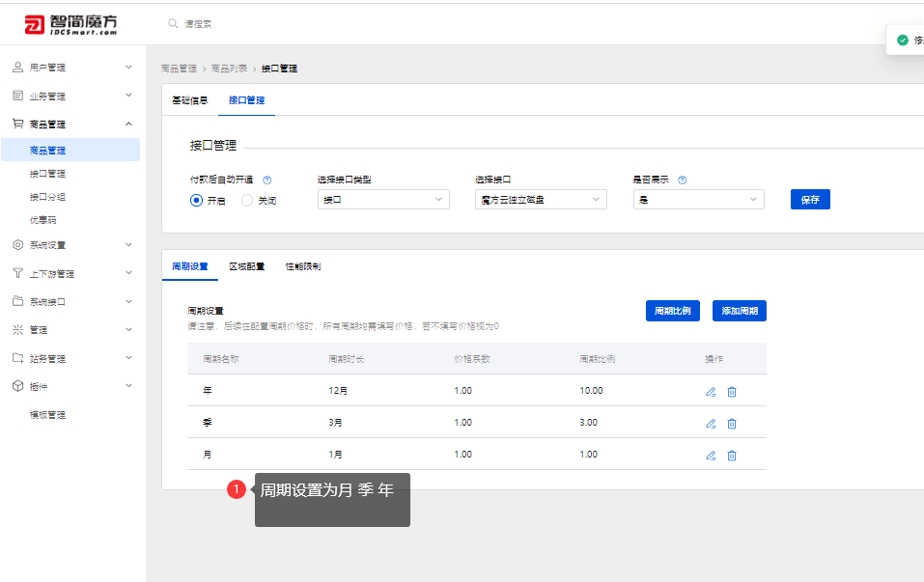Click the 周期比例 button

coord(672,311)
